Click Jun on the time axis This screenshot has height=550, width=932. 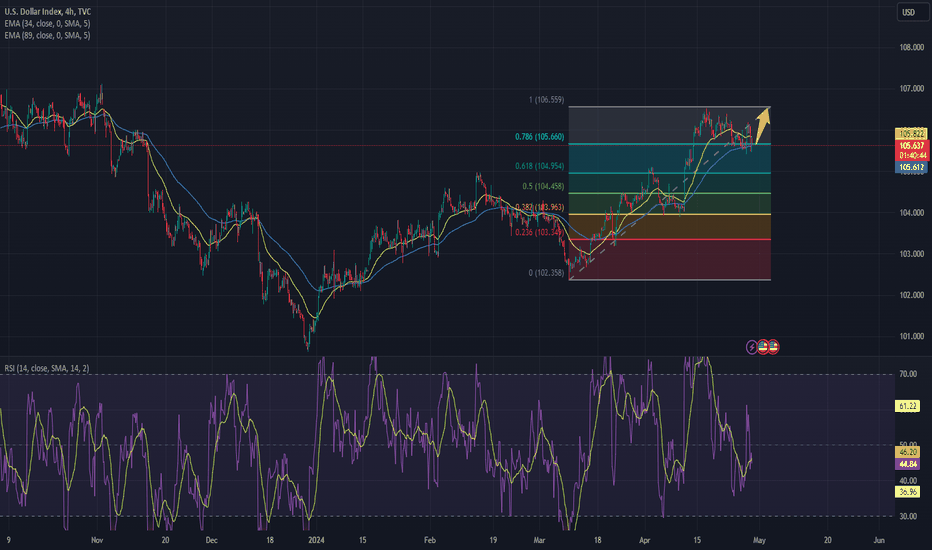point(879,540)
